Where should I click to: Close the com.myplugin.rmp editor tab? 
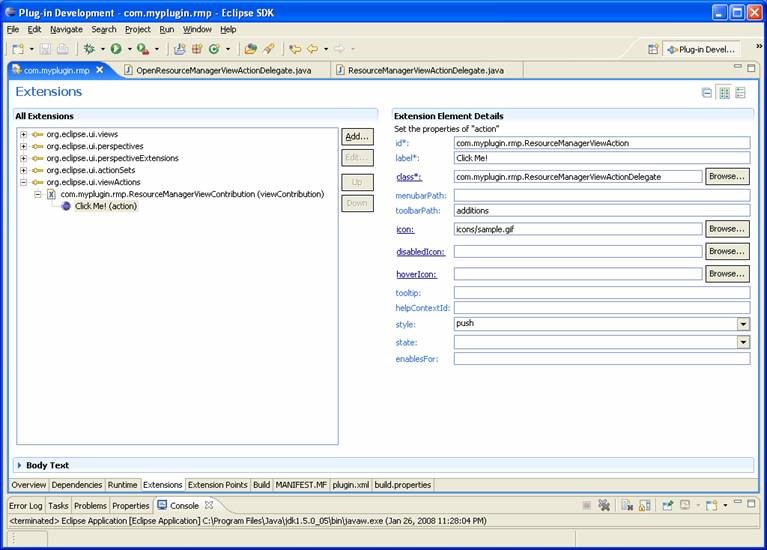tap(100, 70)
